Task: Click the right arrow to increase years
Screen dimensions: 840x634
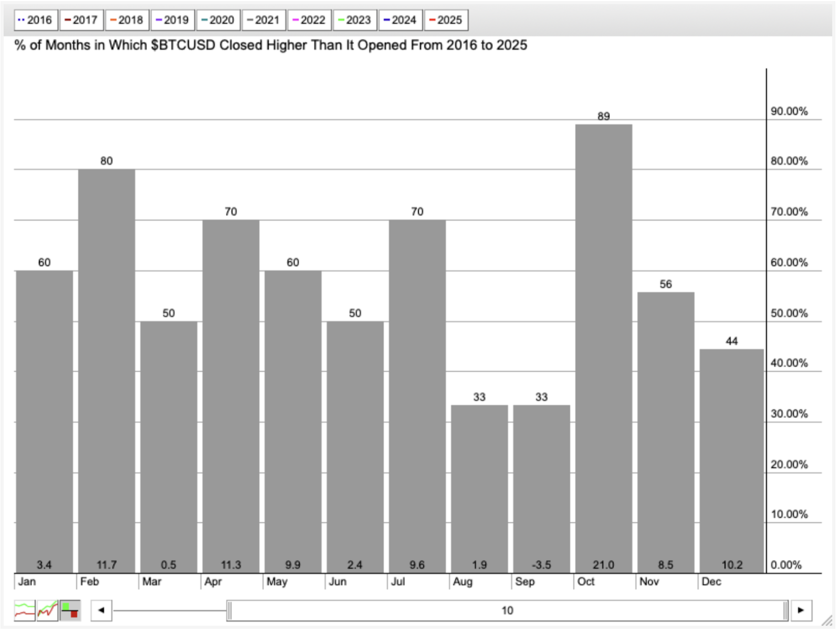Action: (801, 610)
